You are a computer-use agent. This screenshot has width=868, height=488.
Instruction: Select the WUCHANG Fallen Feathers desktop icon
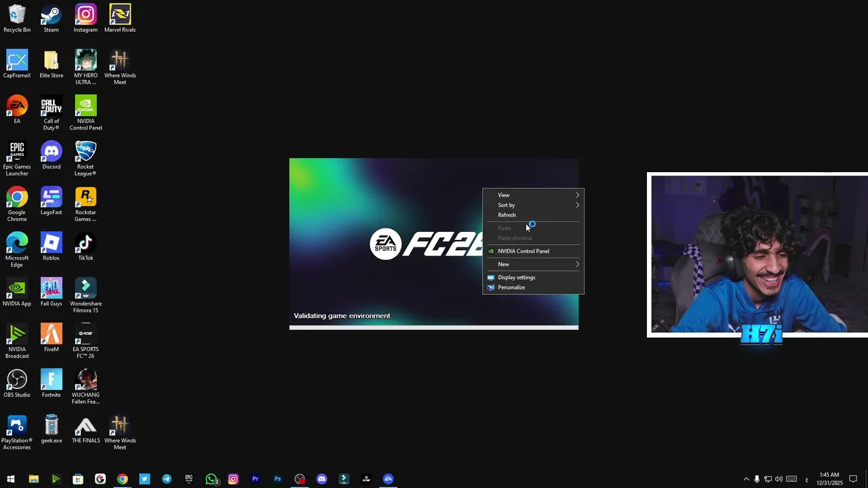click(85, 387)
